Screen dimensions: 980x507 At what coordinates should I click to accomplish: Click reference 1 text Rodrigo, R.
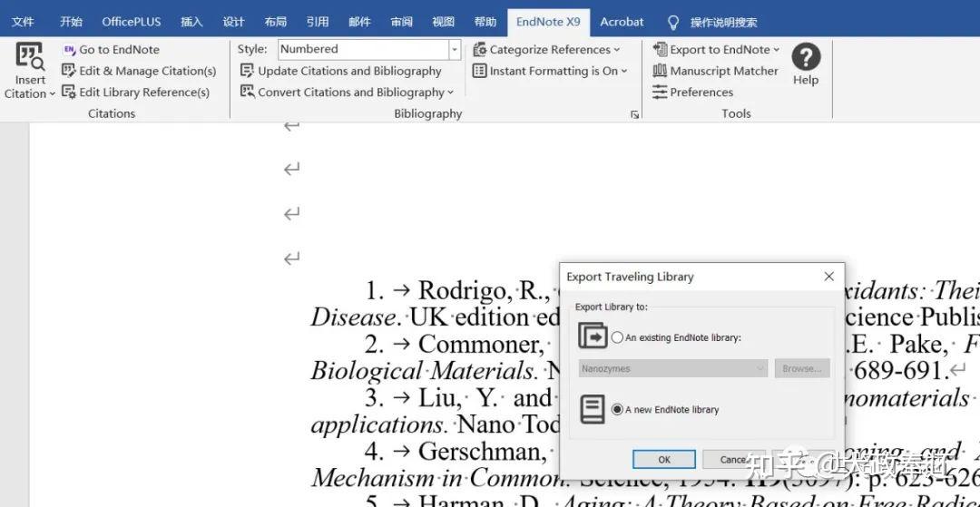[485, 290]
